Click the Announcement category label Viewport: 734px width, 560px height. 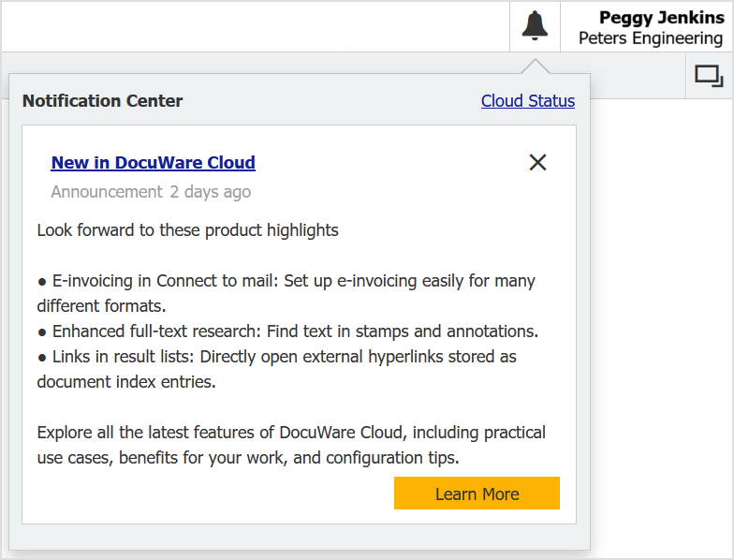coord(107,192)
